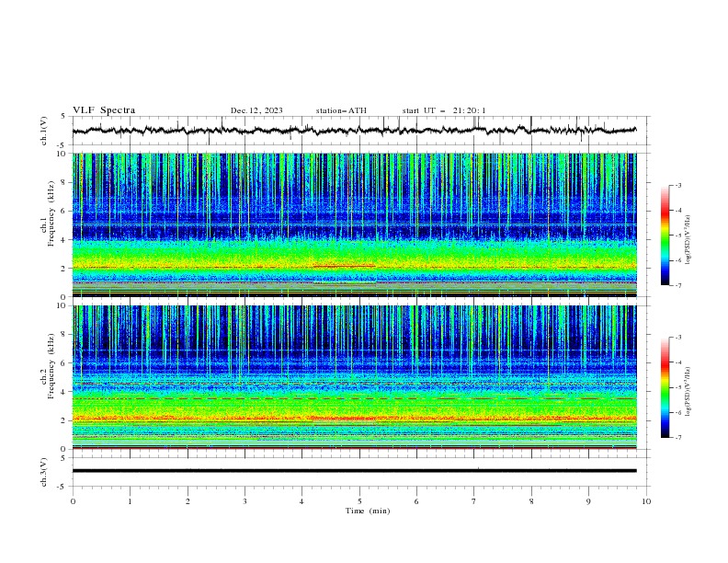Click the ch.1 voltage waveform trace
The image size is (728, 563).
354,131
